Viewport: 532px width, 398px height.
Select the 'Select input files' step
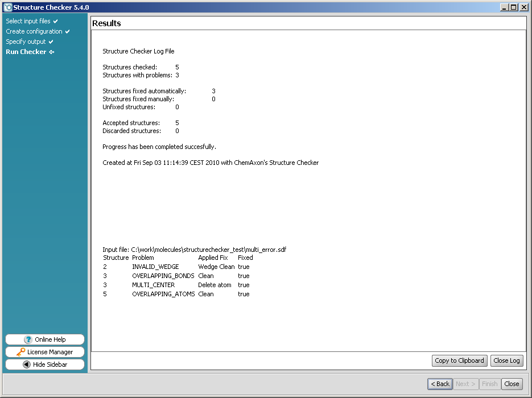[28, 21]
